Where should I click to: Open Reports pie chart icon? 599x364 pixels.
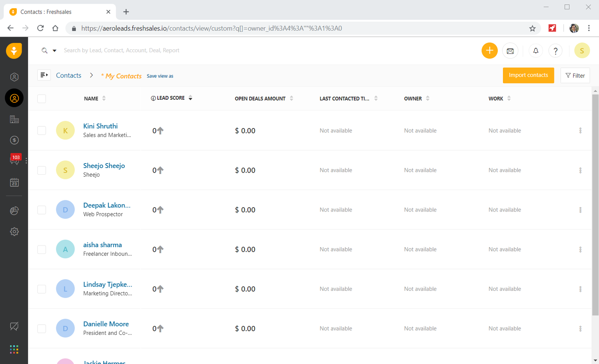[x=14, y=210]
